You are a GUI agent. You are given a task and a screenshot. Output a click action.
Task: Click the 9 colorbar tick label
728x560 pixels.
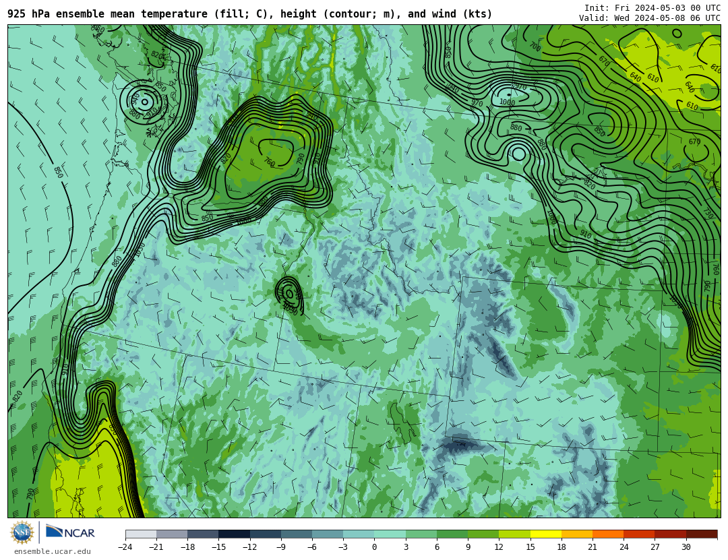[x=468, y=547]
